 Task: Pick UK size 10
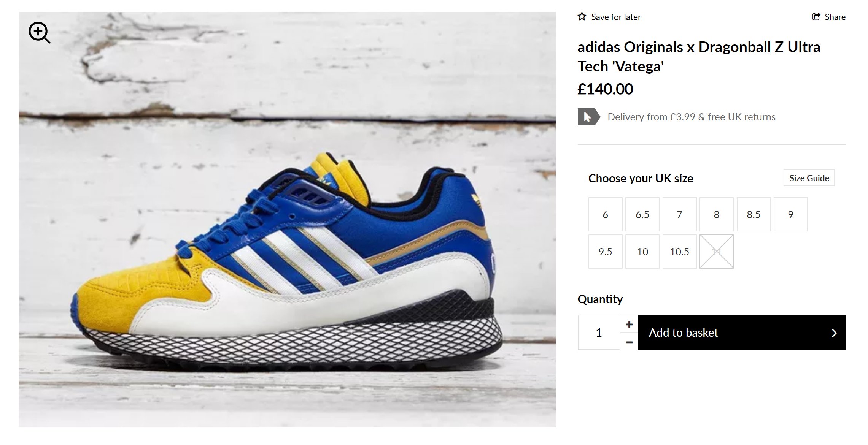tap(642, 252)
